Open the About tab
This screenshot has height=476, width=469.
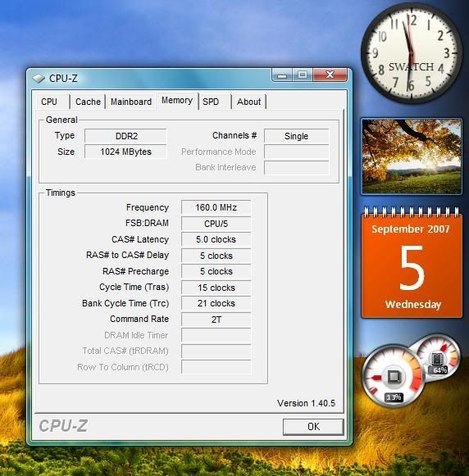(248, 102)
